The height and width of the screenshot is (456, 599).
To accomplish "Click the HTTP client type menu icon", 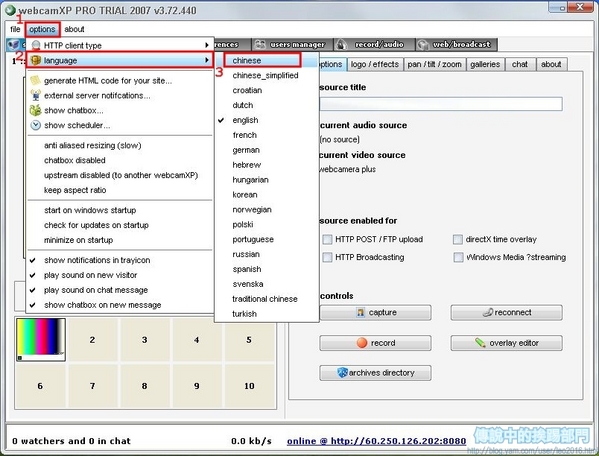I will tap(36, 45).
